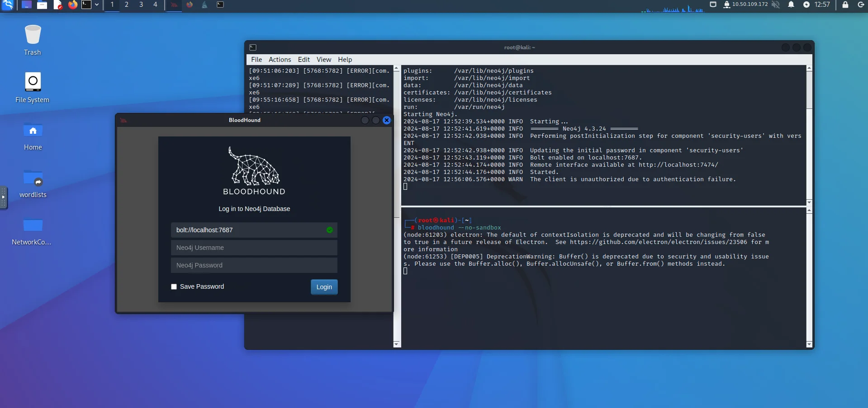Open terminal emulator launcher in panel
Viewport: 868px width, 408px height.
coord(86,5)
